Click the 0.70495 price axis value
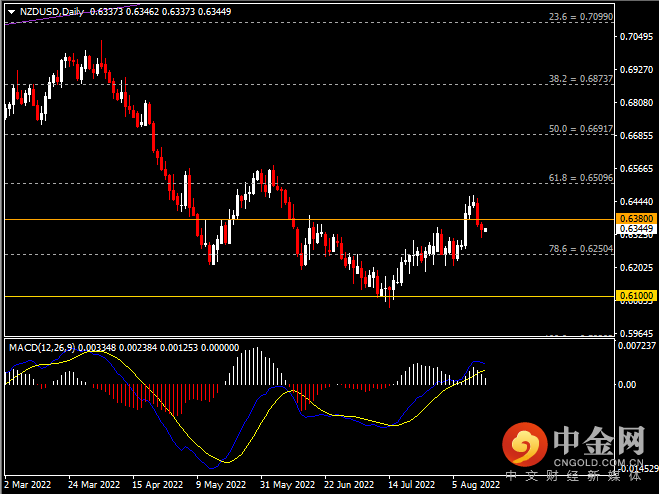Screen dimensions: 659x494 coord(636,37)
